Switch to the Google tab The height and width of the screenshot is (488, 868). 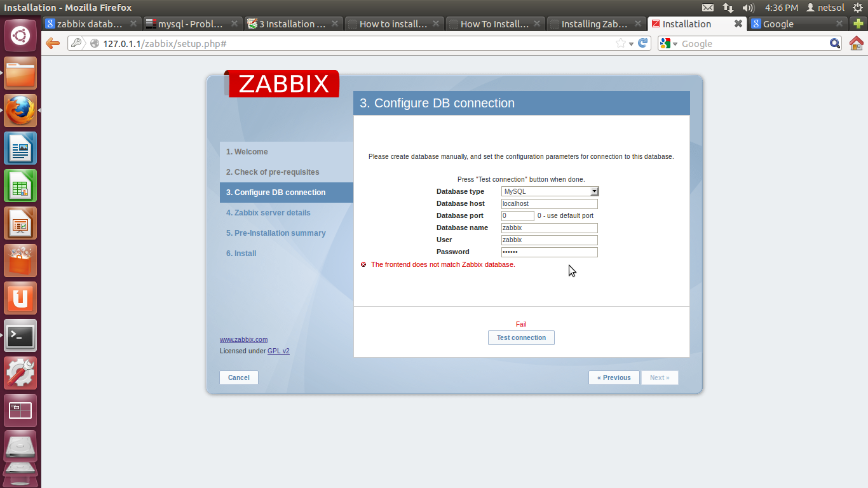798,24
